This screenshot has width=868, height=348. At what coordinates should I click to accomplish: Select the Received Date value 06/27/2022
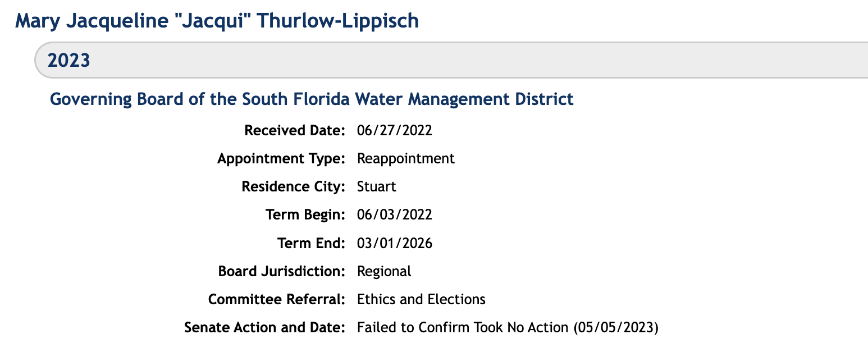pyautogui.click(x=395, y=131)
